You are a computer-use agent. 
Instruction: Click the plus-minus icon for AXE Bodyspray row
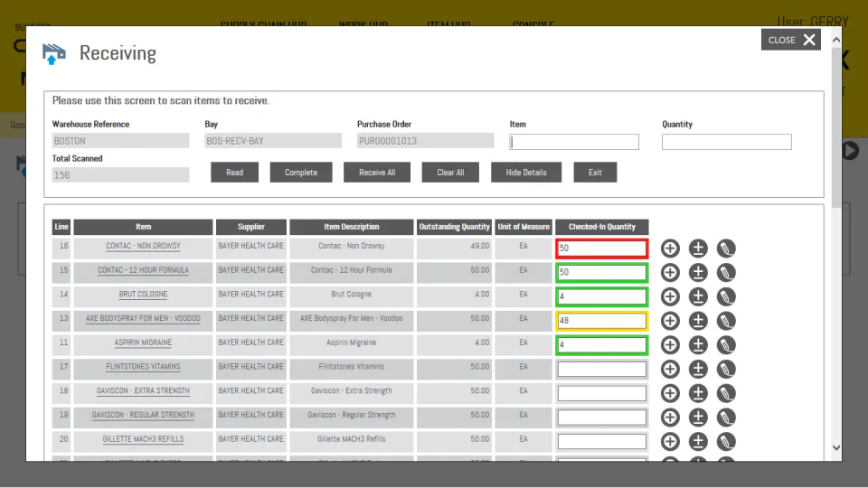[698, 321]
